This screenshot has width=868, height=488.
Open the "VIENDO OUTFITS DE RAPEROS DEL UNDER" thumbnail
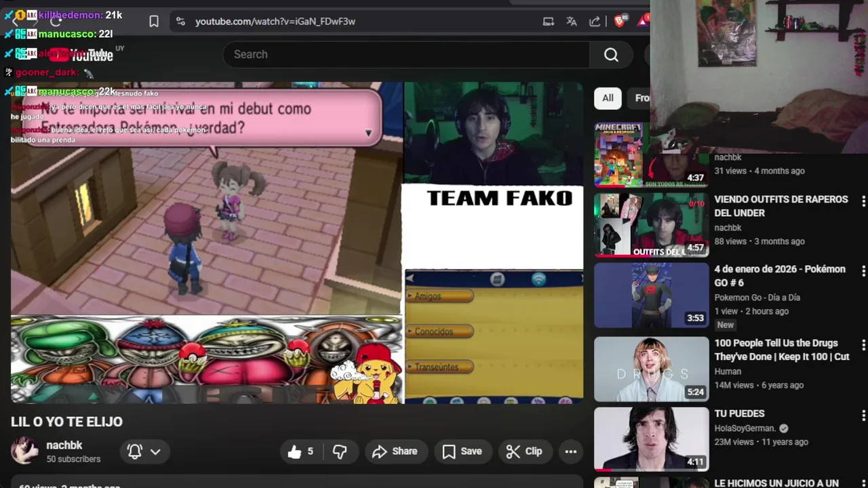(651, 225)
